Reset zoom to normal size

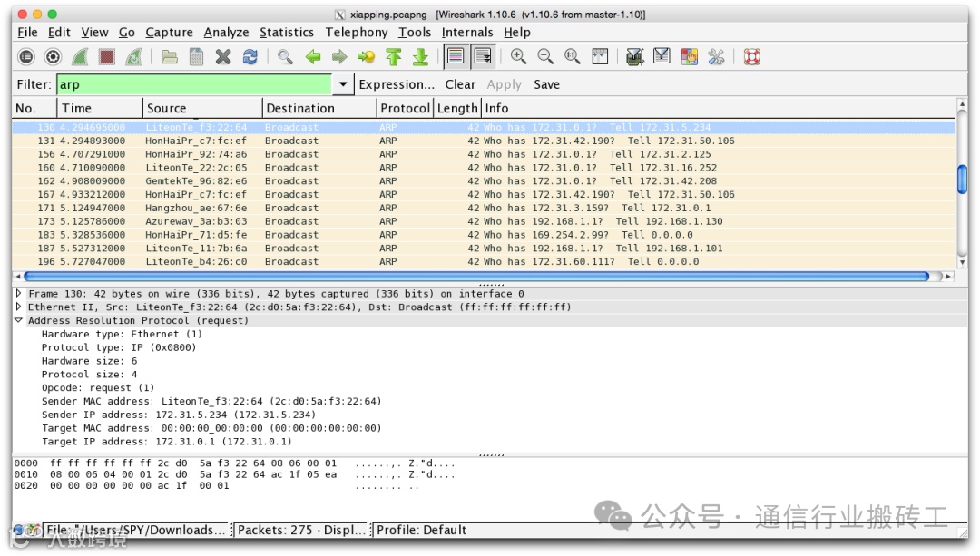point(572,57)
